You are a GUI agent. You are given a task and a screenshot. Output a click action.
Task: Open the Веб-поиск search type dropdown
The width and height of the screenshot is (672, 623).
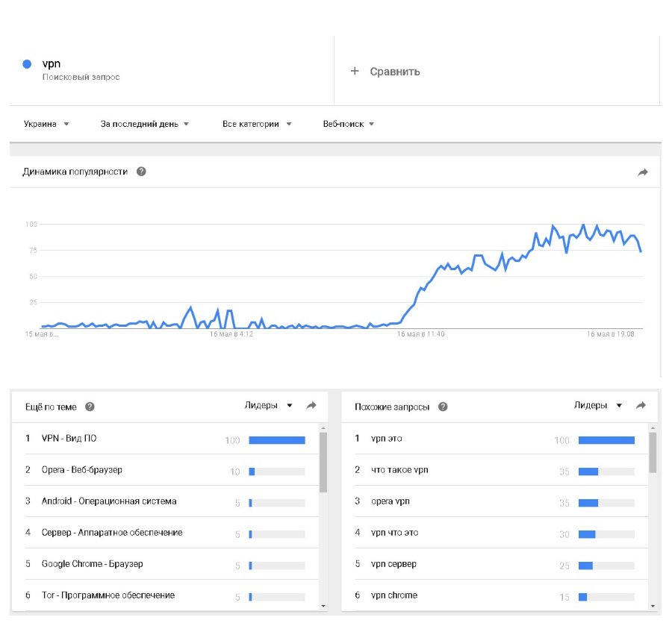pyautogui.click(x=348, y=124)
